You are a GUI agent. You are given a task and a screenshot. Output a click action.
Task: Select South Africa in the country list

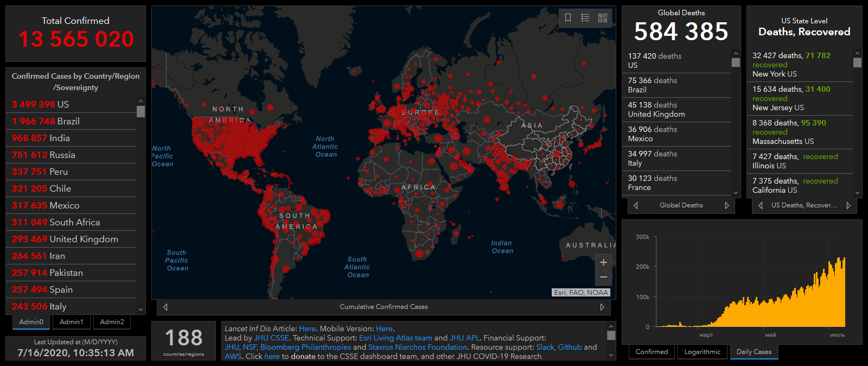[56, 222]
